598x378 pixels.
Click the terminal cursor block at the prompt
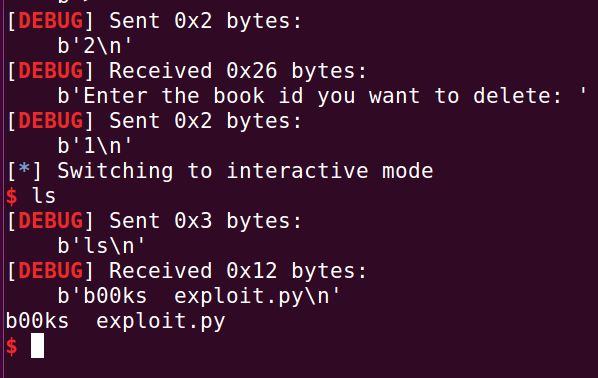(x=37, y=346)
